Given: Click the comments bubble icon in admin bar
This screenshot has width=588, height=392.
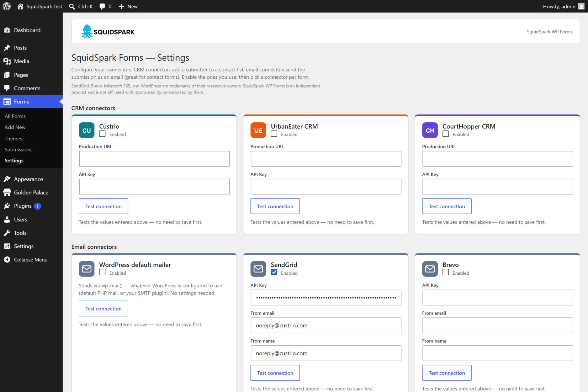Looking at the screenshot, I should (x=102, y=7).
